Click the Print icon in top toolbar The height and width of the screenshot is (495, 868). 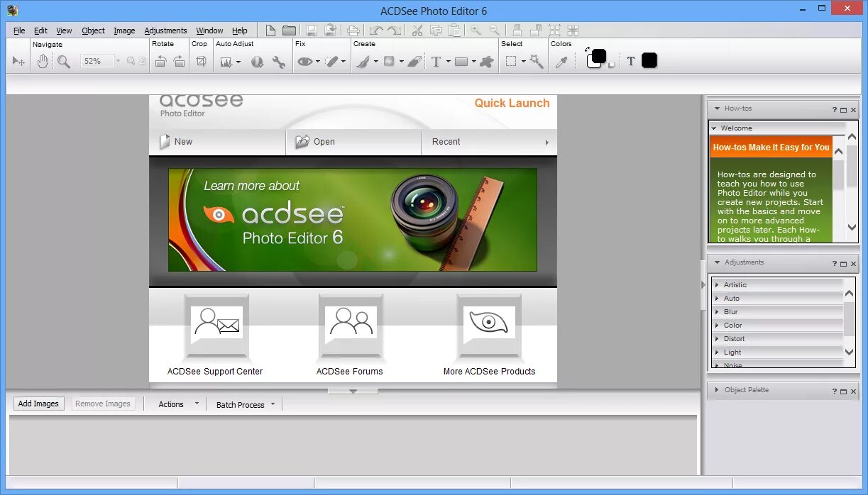pyautogui.click(x=353, y=30)
